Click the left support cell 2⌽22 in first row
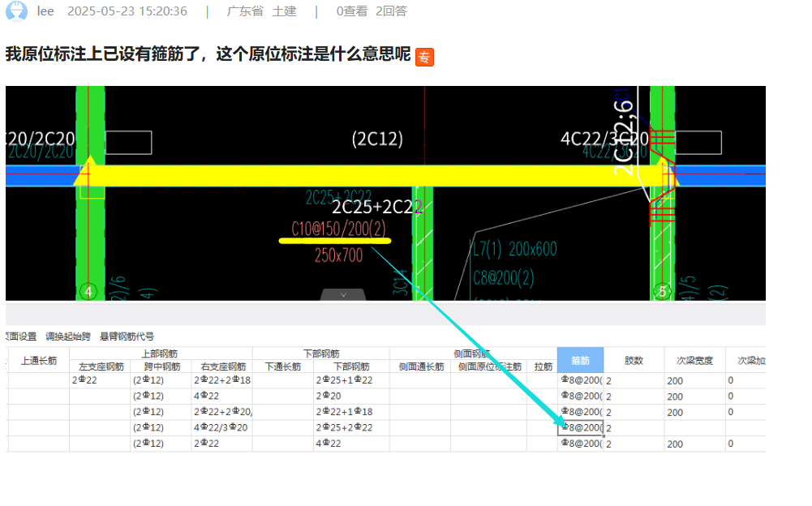The image size is (812, 506). (100, 380)
